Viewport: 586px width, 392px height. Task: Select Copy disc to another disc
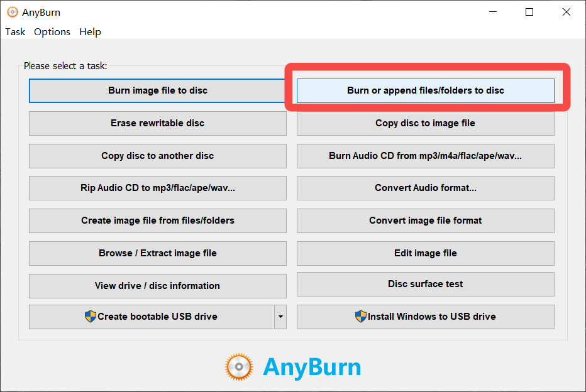(158, 156)
